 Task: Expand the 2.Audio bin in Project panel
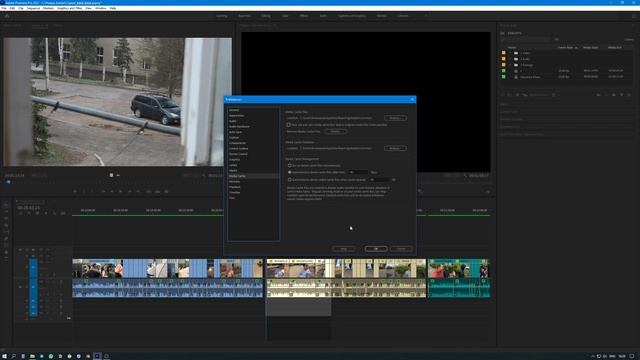510,59
